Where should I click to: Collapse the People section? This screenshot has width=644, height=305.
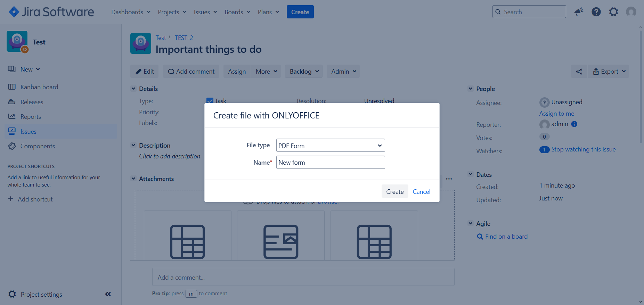tap(470, 89)
